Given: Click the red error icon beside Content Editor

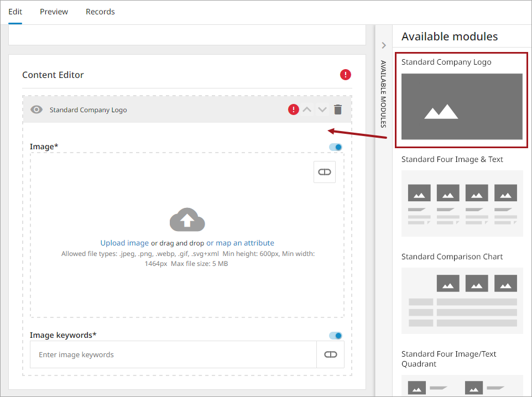Looking at the screenshot, I should (346, 75).
